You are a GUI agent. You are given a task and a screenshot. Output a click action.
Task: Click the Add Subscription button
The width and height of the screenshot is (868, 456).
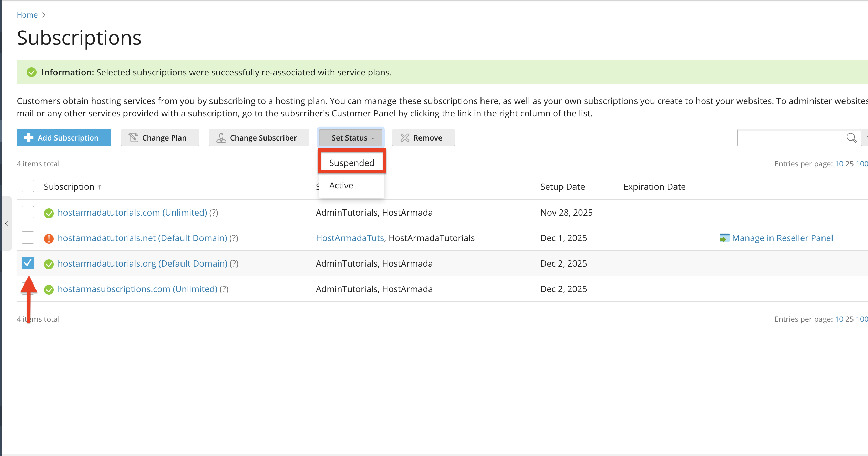pyautogui.click(x=64, y=138)
